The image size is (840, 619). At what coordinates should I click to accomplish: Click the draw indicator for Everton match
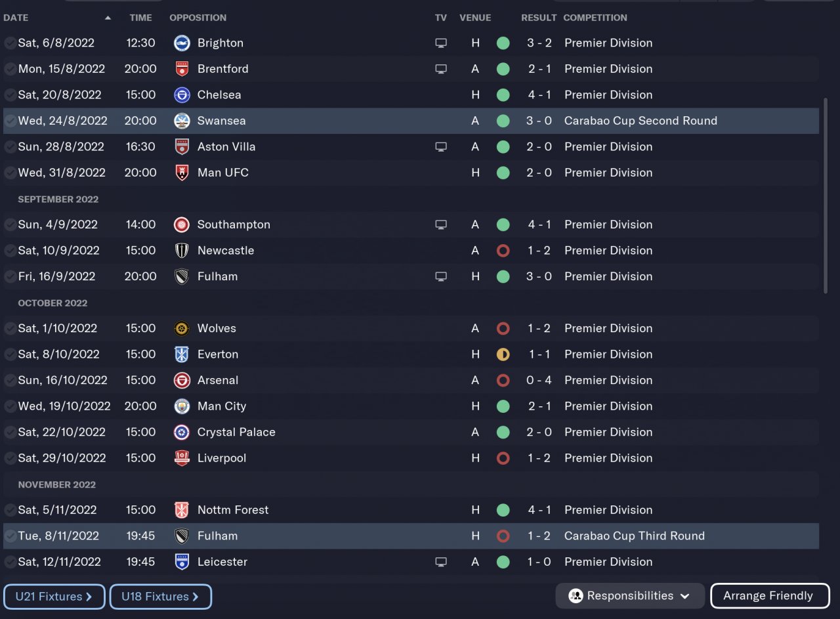tap(503, 354)
